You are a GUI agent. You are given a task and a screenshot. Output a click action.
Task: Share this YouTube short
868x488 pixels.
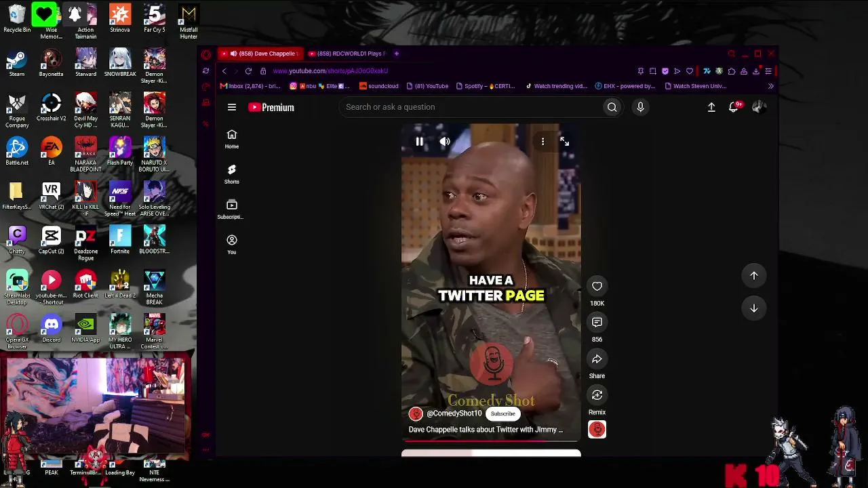pyautogui.click(x=597, y=359)
